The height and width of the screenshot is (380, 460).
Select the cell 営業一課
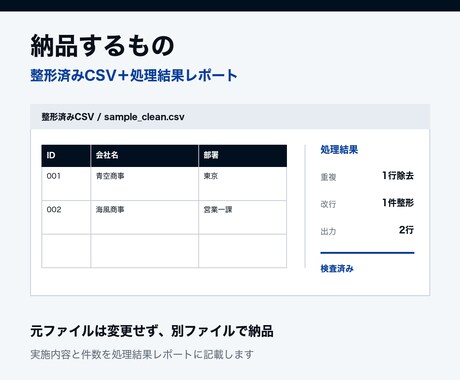tap(243, 217)
